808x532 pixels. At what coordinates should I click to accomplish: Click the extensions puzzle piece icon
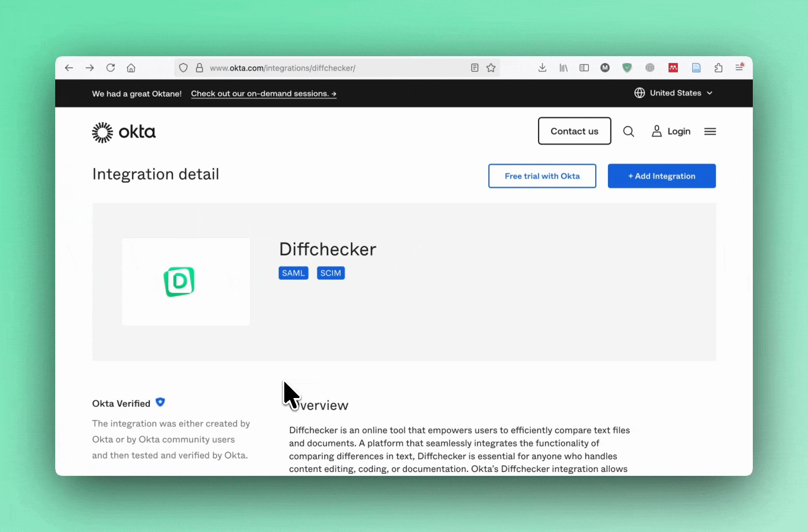coord(718,67)
